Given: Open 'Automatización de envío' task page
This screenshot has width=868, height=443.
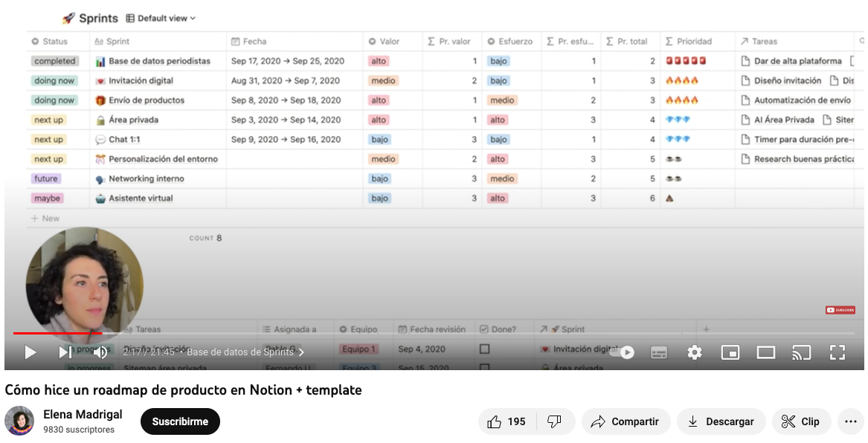Looking at the screenshot, I should click(x=797, y=100).
